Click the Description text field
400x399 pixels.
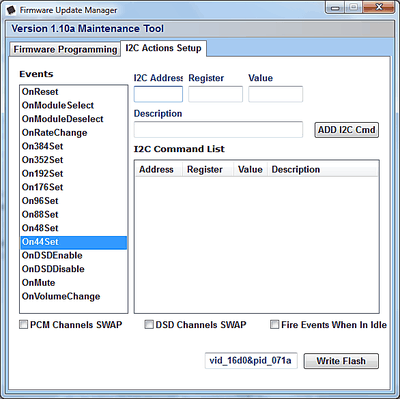click(218, 129)
